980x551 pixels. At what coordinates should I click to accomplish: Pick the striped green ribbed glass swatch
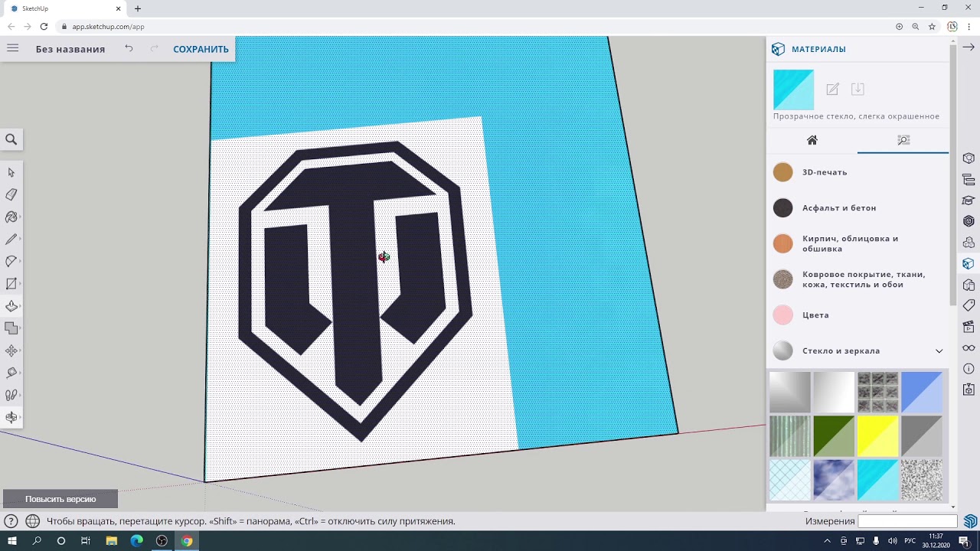(x=789, y=436)
